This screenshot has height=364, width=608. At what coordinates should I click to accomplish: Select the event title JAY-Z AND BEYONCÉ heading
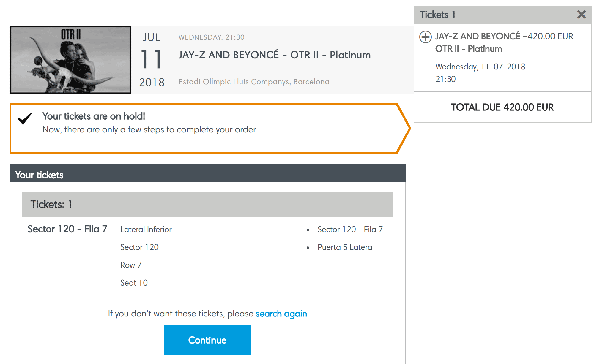tap(274, 55)
